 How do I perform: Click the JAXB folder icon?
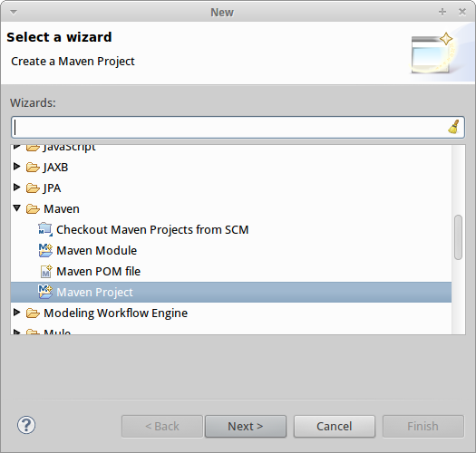33,168
